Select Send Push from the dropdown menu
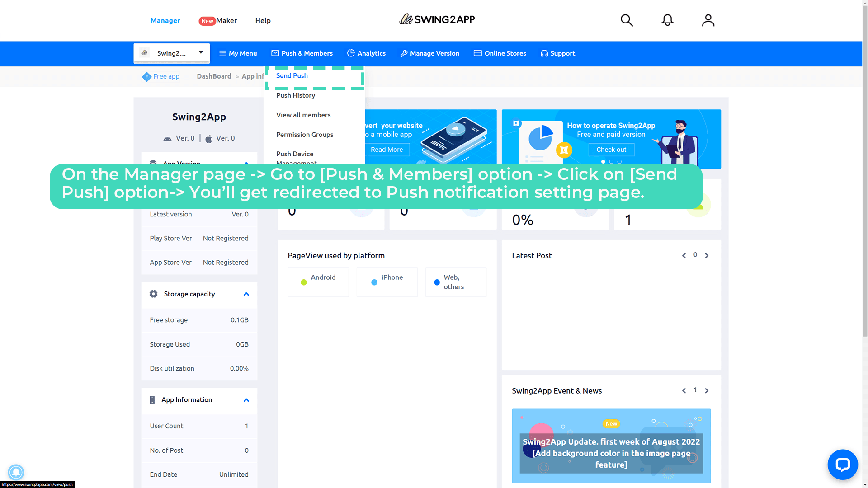Viewport: 868px width, 488px height. [292, 76]
